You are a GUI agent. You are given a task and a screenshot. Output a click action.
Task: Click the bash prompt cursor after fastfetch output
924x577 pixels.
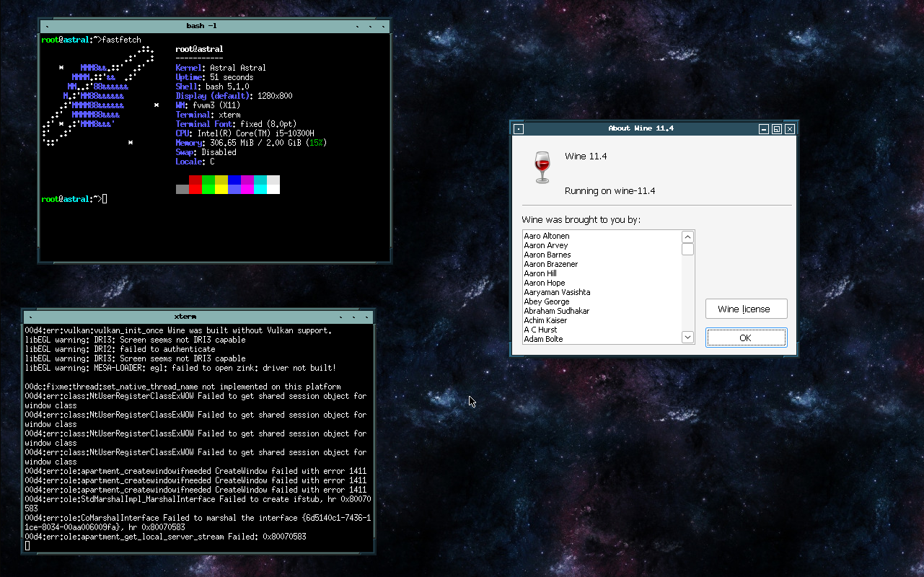pos(105,199)
